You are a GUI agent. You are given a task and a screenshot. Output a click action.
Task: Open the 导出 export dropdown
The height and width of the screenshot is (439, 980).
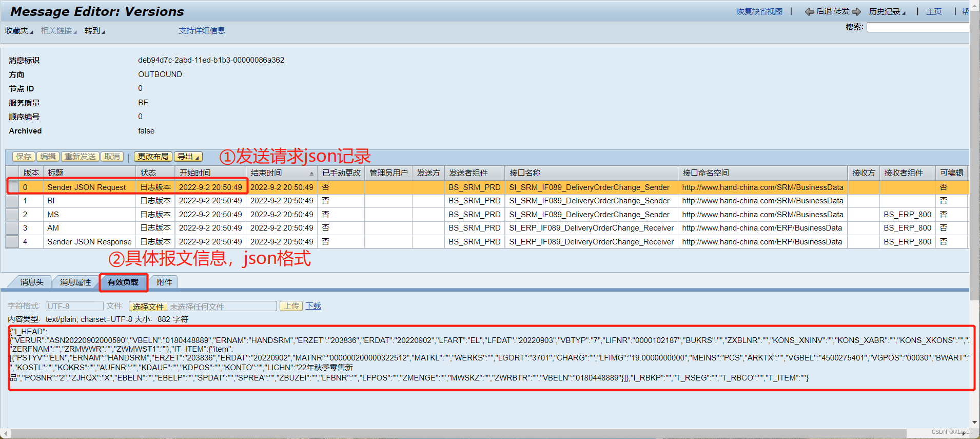coord(188,157)
